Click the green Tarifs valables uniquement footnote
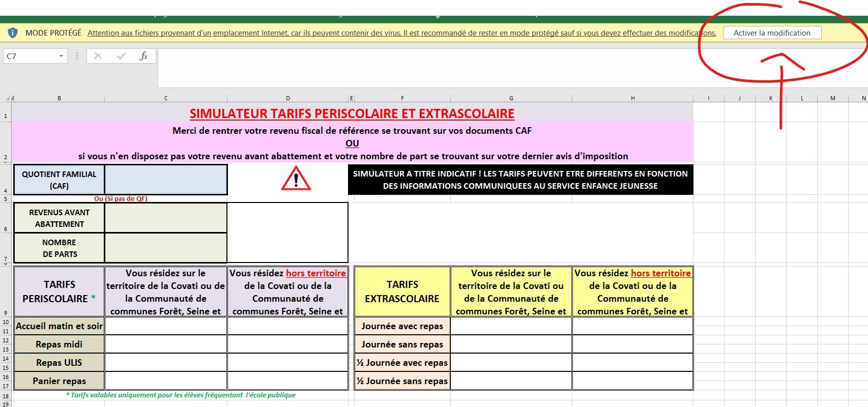The width and height of the screenshot is (868, 407). 181,395
